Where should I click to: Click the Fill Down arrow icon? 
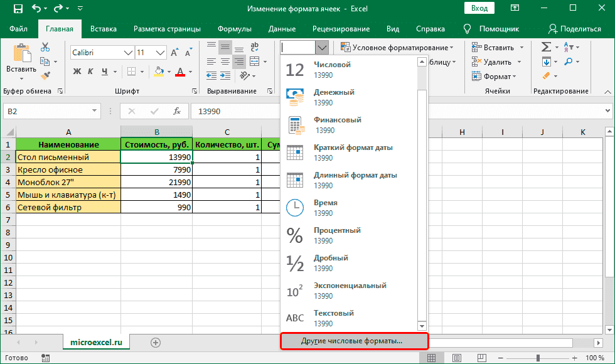point(547,62)
